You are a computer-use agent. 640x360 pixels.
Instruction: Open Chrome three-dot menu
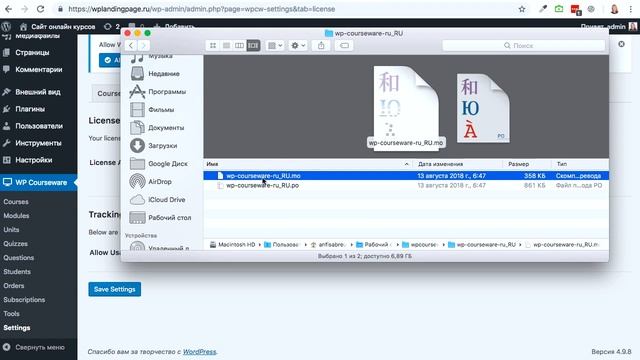click(631, 9)
